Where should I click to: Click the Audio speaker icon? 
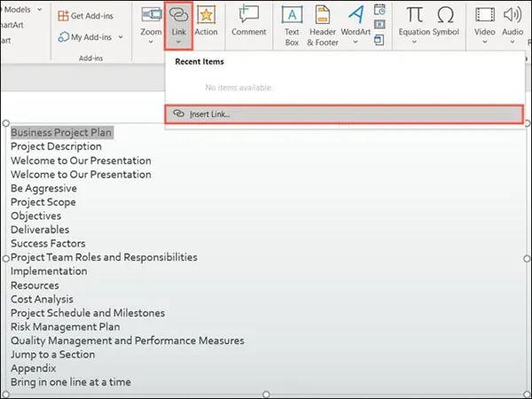[512, 15]
